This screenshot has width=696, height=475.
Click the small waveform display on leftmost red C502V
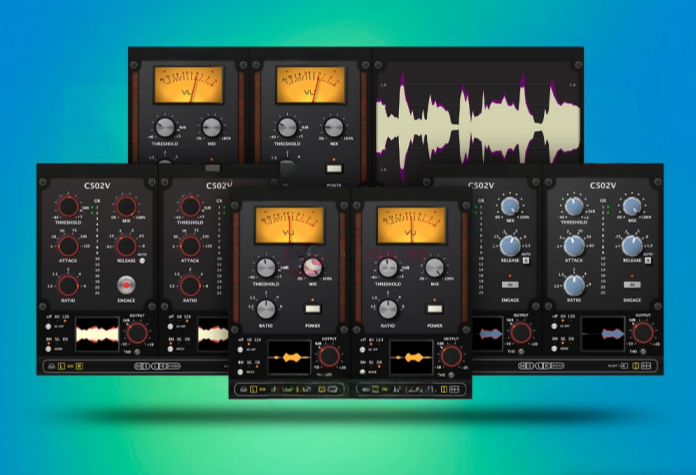click(97, 334)
